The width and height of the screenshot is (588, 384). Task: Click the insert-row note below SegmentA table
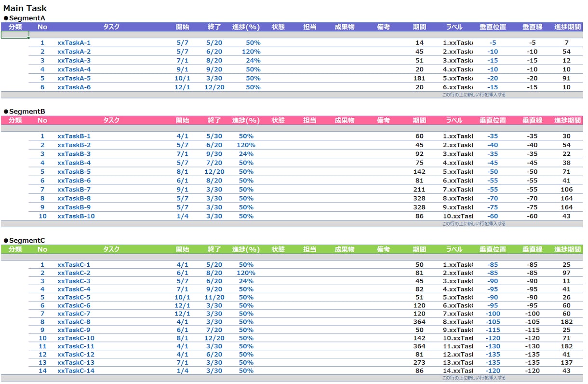[x=474, y=95]
